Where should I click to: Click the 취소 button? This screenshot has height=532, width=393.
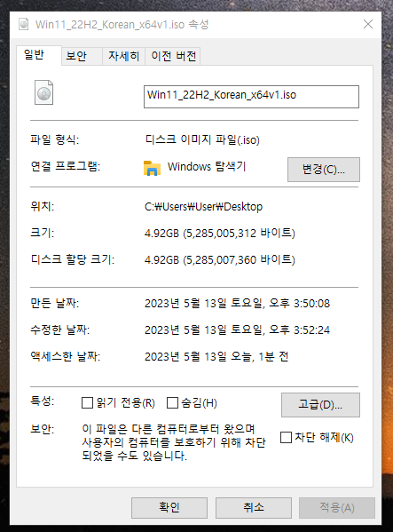[x=254, y=507]
